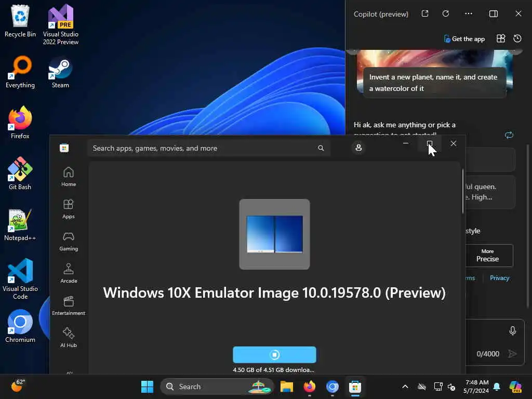
Task: Select Chromium desktop shortcut
Action: click(x=20, y=326)
